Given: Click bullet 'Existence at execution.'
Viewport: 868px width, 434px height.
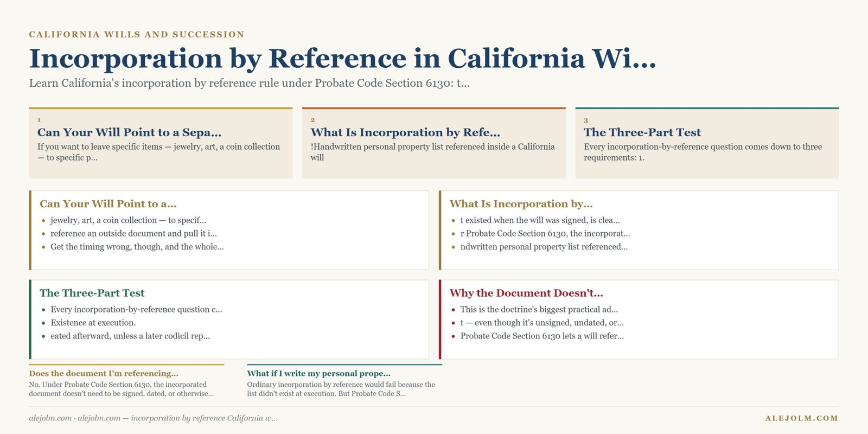Looking at the screenshot, I should pyautogui.click(x=93, y=323).
